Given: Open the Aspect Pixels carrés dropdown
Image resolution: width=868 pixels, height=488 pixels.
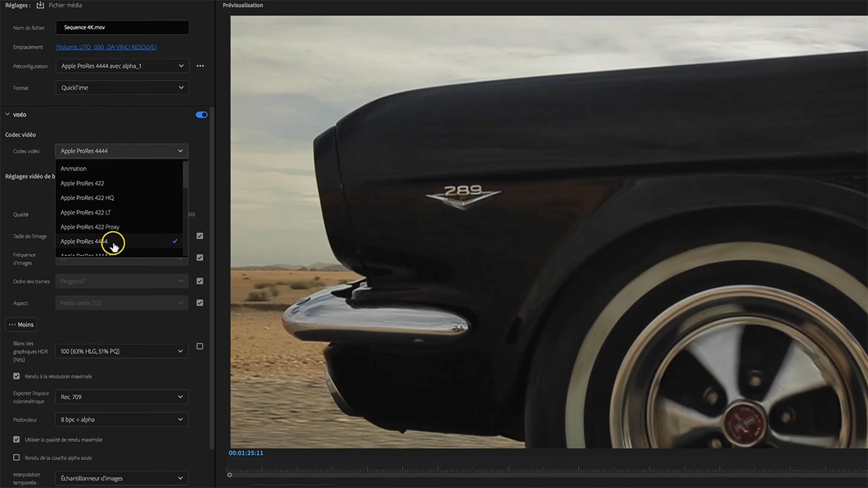Looking at the screenshot, I should [x=122, y=303].
